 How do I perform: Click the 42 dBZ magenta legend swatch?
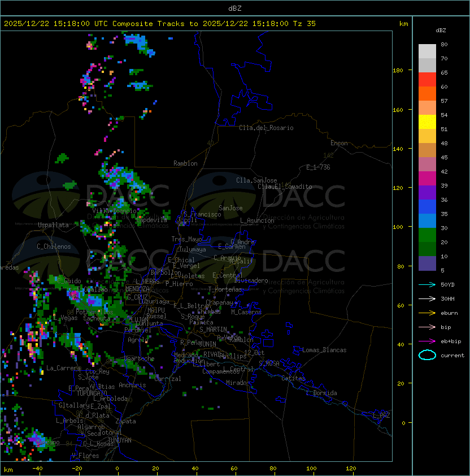click(427, 178)
